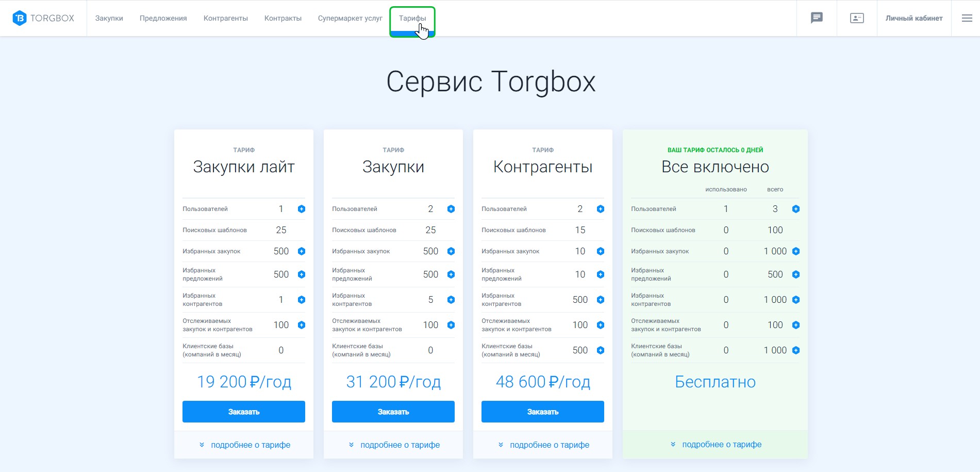Click Поисковых шаблонов total 100 in Все включено

pyautogui.click(x=775, y=230)
